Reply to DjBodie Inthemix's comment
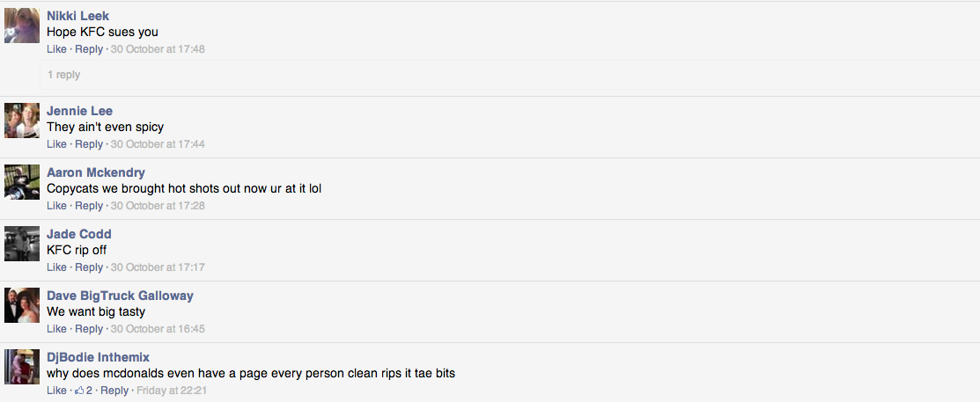 click(x=114, y=391)
